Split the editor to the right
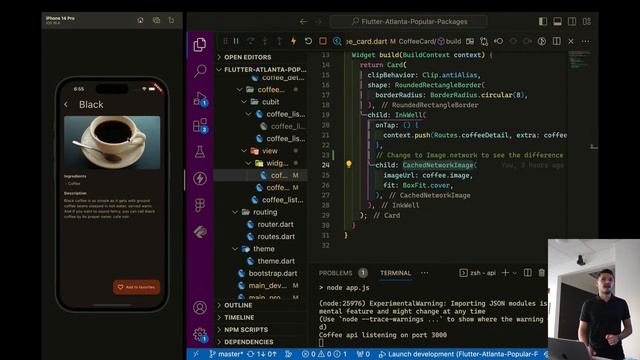This screenshot has width=640, height=360. coord(556,41)
